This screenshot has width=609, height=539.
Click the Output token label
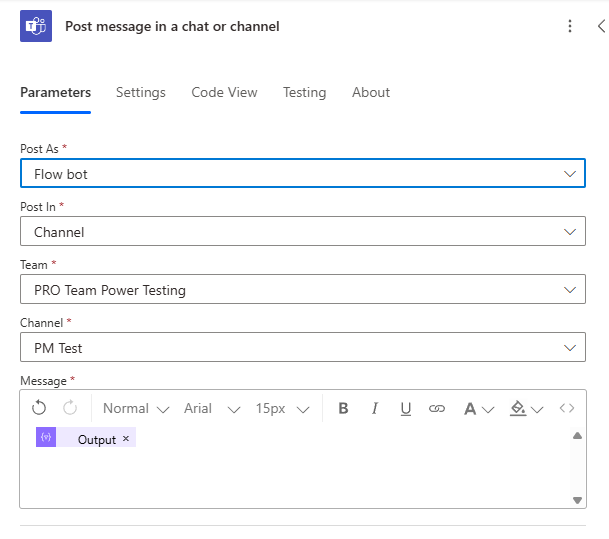coord(97,440)
